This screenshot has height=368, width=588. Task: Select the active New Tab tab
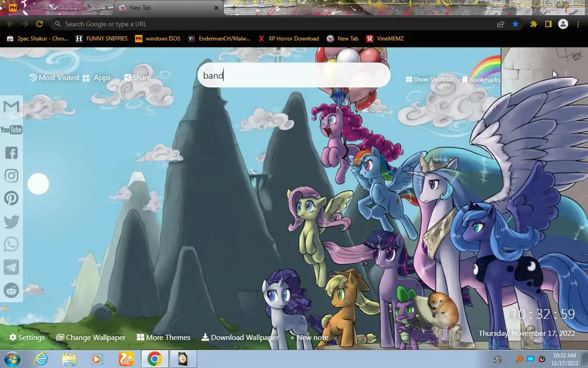pos(169,8)
